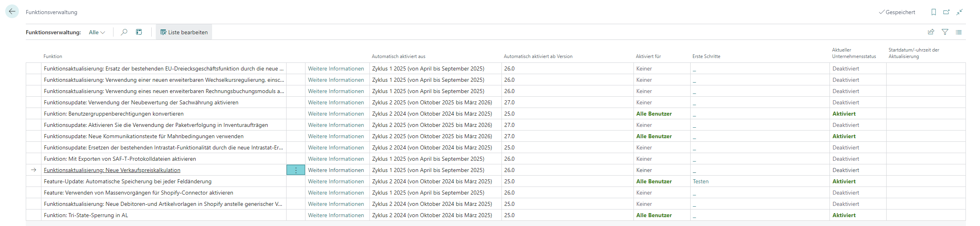Viewport: 980px width, 226px height.
Task: Open Aktiviert für cell for Benutzergruppenberechtigungen row
Action: (x=654, y=114)
